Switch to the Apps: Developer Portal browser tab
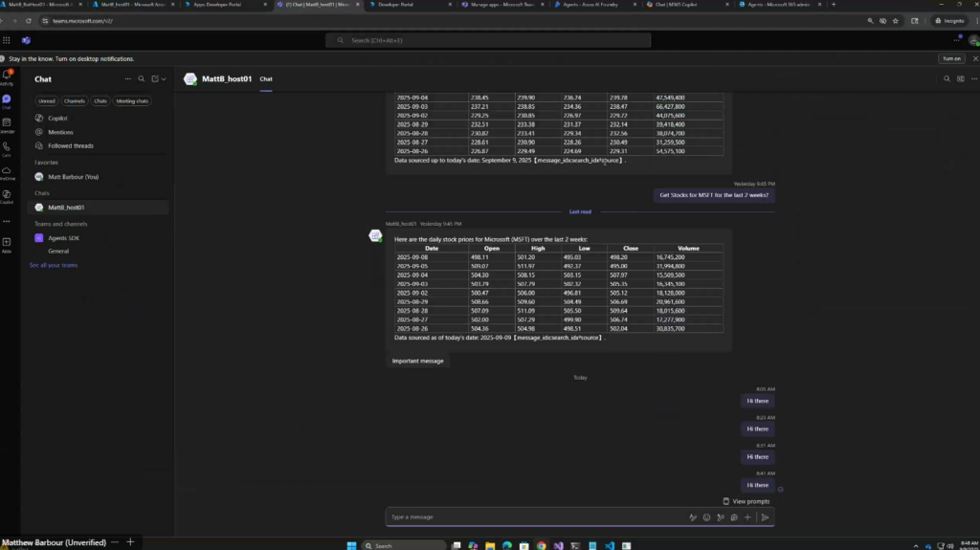 point(227,5)
